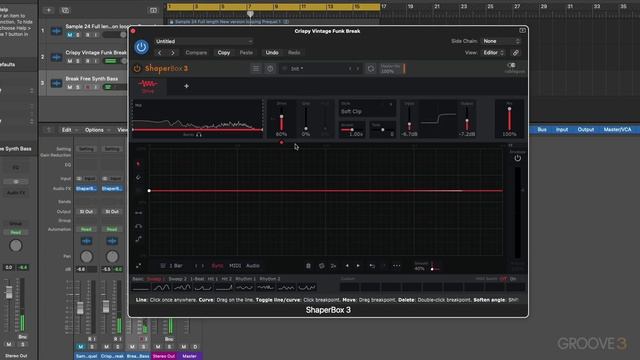
Task: Click the add track plus button
Action: click(48, 10)
